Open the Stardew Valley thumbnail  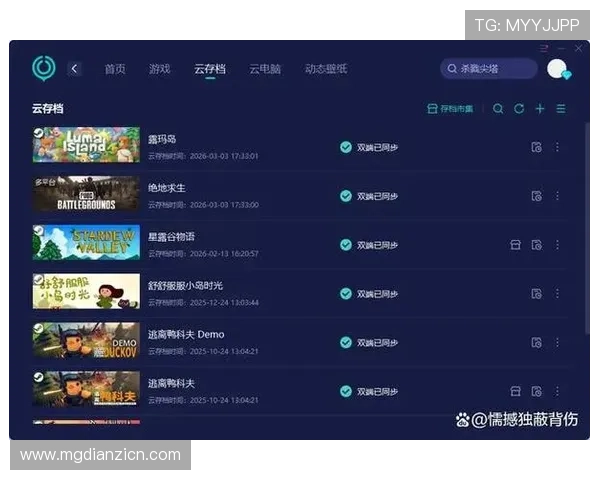(x=86, y=242)
